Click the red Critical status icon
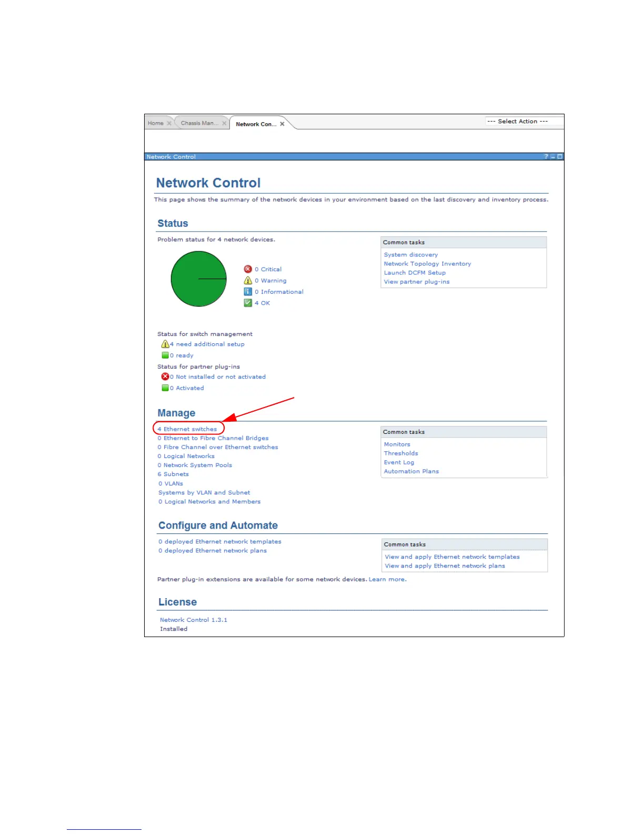The image size is (644, 834). pyautogui.click(x=248, y=269)
